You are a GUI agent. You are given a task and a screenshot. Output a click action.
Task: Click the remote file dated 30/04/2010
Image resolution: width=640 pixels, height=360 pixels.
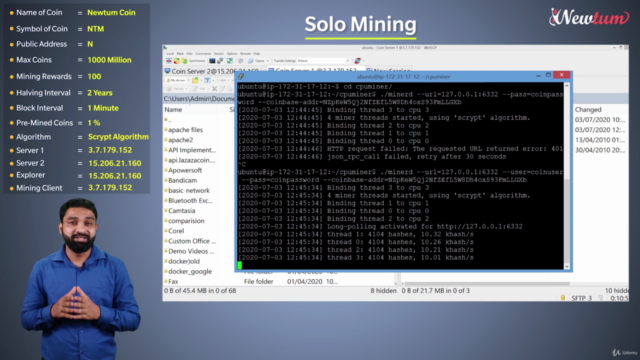[600, 150]
